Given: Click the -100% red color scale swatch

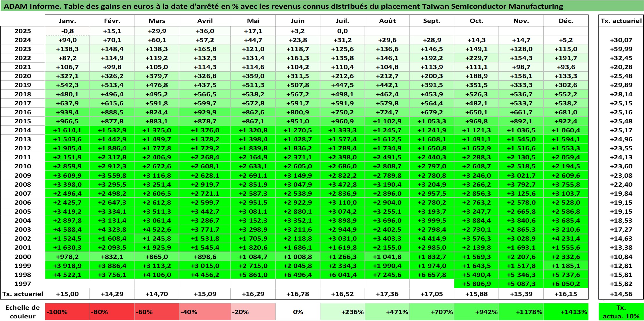Looking at the screenshot, I should (x=67, y=312).
